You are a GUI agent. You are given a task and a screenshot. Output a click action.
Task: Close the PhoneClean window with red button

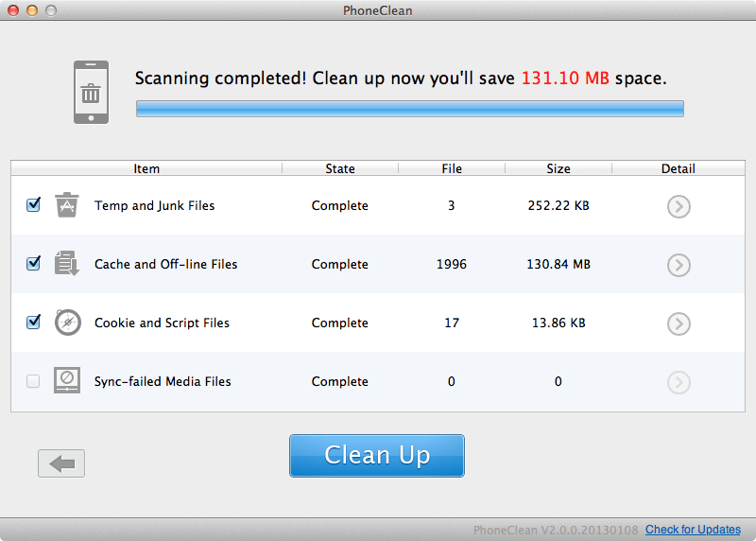click(13, 10)
